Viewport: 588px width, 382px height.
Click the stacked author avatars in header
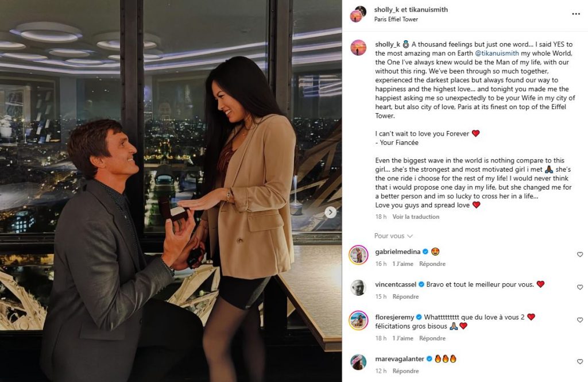point(358,14)
